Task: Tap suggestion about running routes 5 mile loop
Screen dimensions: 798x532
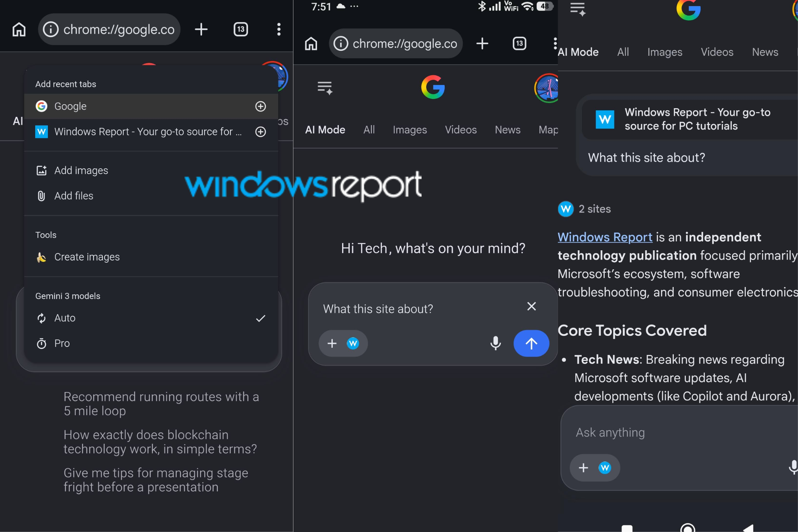Action: click(161, 404)
